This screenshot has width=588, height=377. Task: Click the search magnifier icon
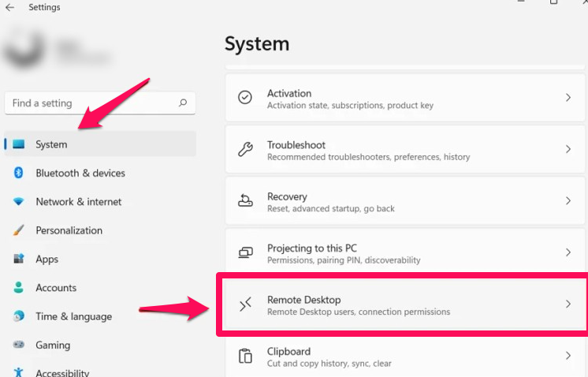[183, 103]
